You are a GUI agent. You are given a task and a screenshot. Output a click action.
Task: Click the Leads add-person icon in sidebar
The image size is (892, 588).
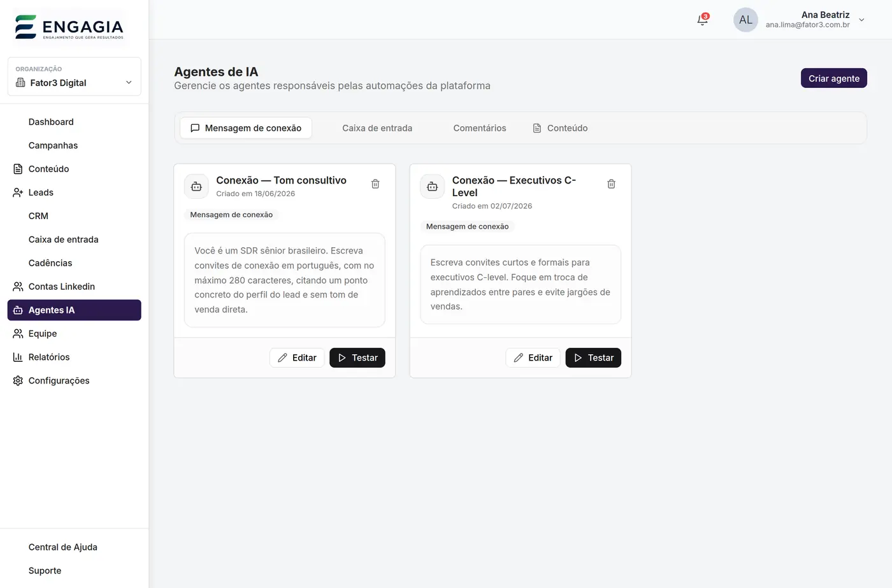(x=18, y=192)
